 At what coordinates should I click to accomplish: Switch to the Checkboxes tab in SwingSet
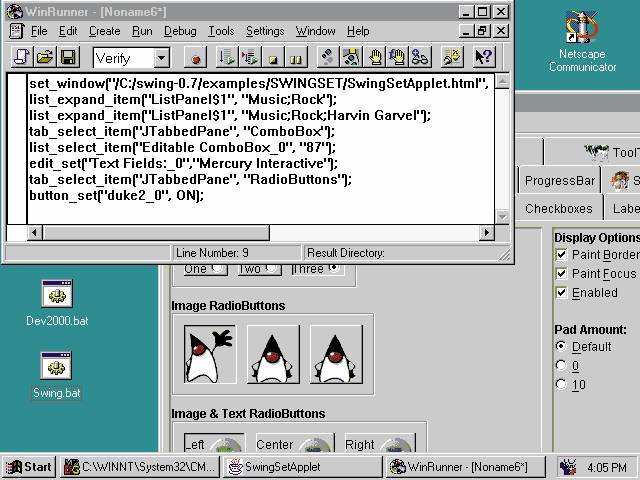point(558,209)
